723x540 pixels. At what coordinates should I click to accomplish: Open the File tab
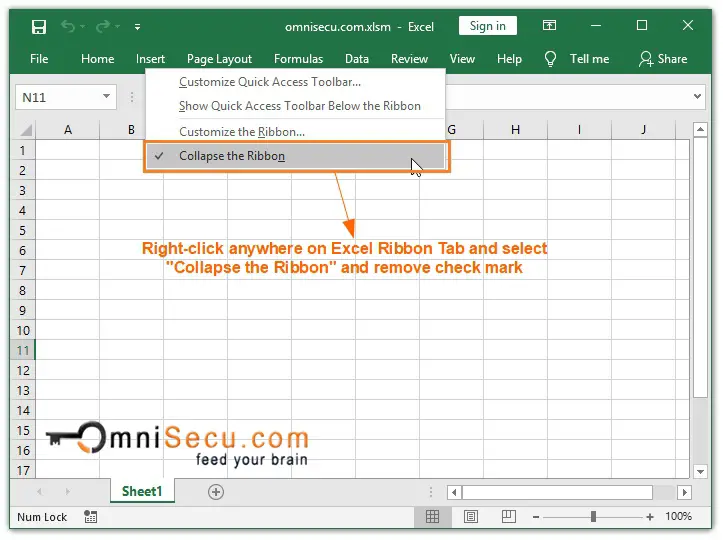click(39, 59)
